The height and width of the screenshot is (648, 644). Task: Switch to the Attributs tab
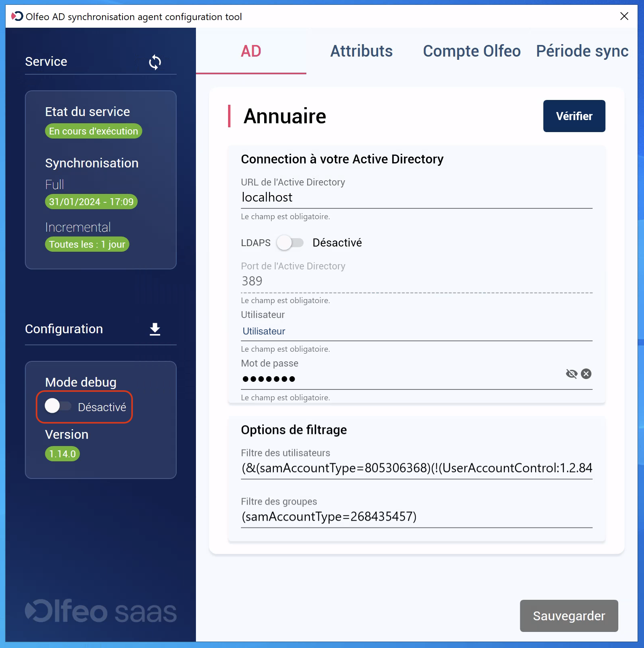pyautogui.click(x=361, y=51)
